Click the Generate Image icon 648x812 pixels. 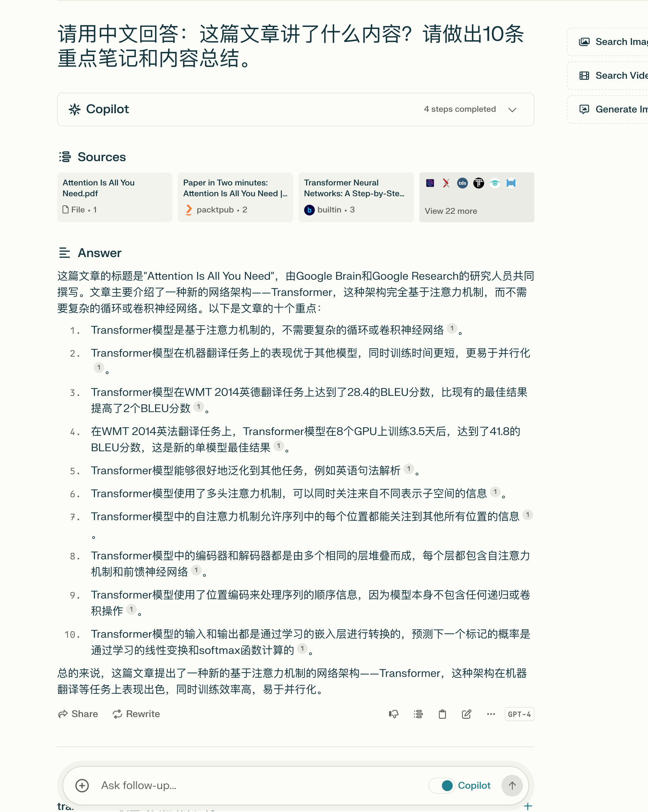click(584, 109)
